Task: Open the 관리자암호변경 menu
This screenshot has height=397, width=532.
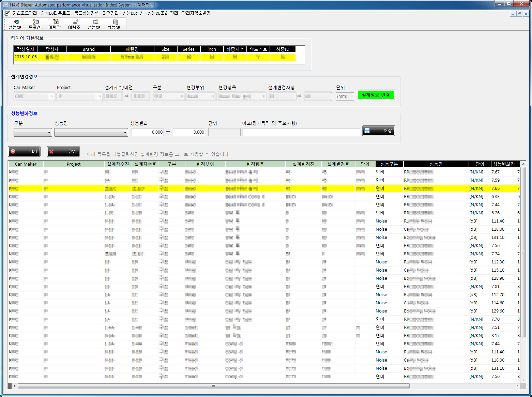Action: pyautogui.click(x=196, y=13)
